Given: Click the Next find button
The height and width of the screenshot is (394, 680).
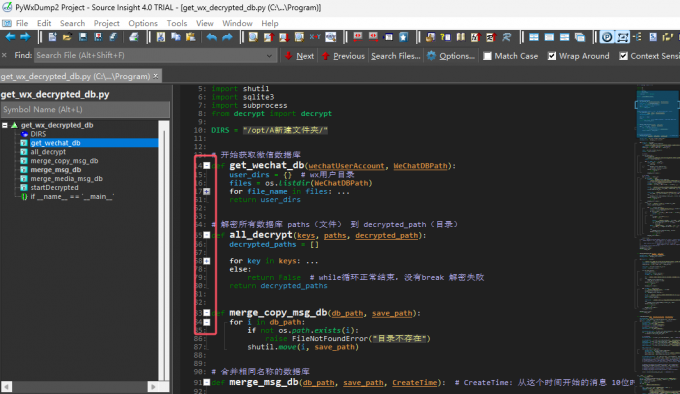Looking at the screenshot, I should (300, 56).
